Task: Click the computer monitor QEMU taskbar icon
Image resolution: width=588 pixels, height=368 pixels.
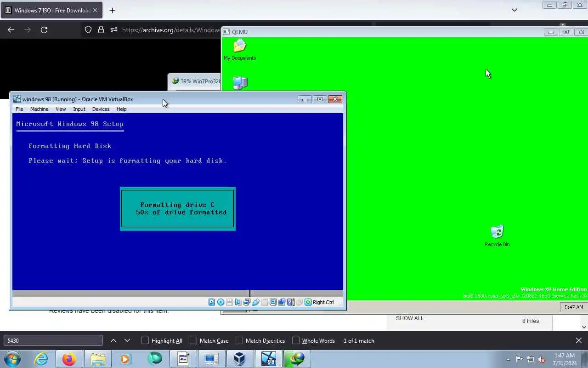Action: click(211, 359)
